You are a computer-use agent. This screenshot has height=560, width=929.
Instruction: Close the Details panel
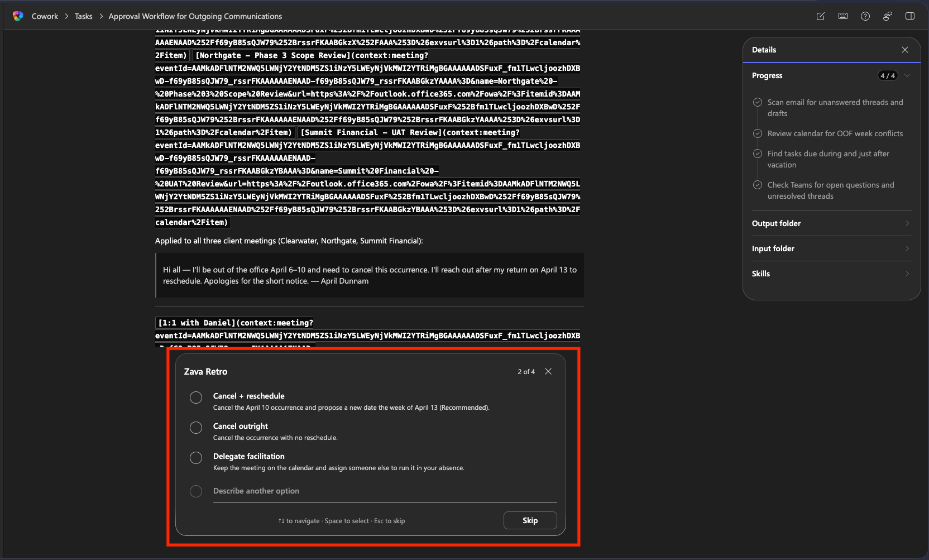[904, 50]
